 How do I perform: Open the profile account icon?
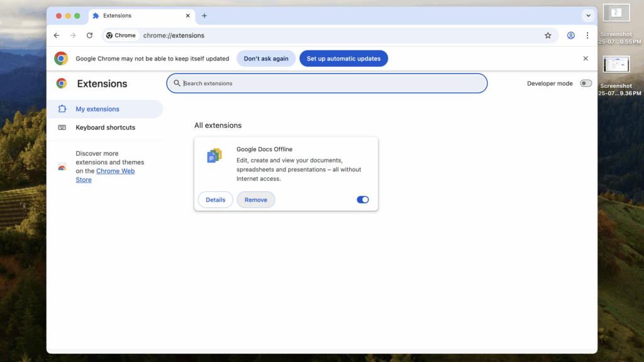click(571, 35)
